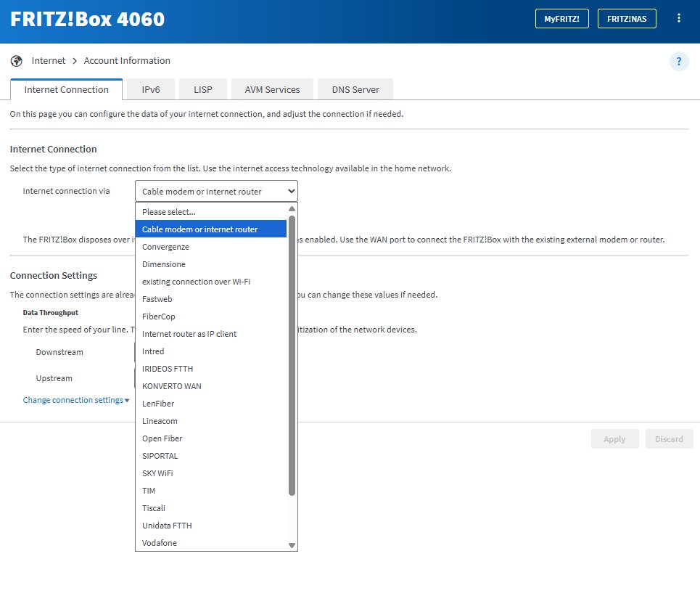Switch to the LISP tab

point(203,90)
